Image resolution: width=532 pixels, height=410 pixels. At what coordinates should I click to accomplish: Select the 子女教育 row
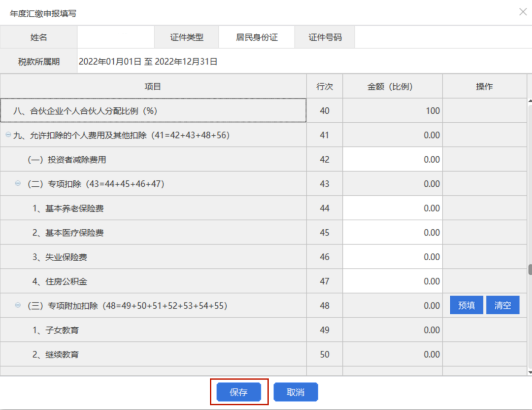(x=153, y=330)
